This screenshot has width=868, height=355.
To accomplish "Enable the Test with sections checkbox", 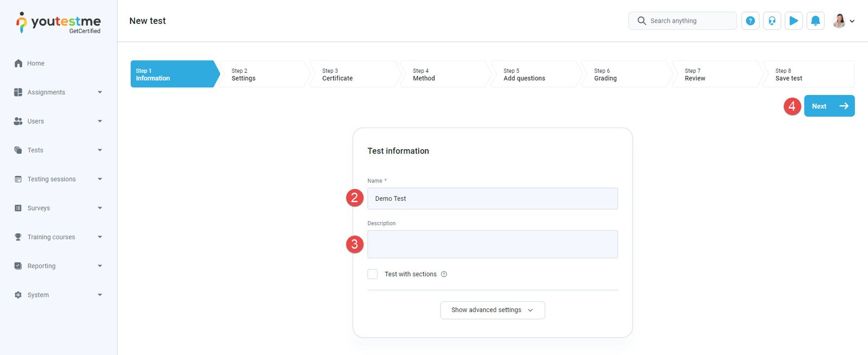I will tap(373, 274).
